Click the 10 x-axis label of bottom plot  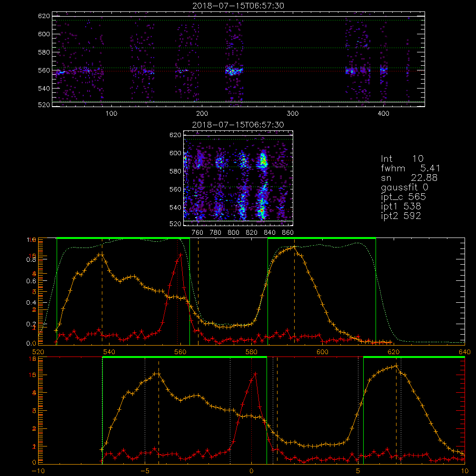[465, 471]
